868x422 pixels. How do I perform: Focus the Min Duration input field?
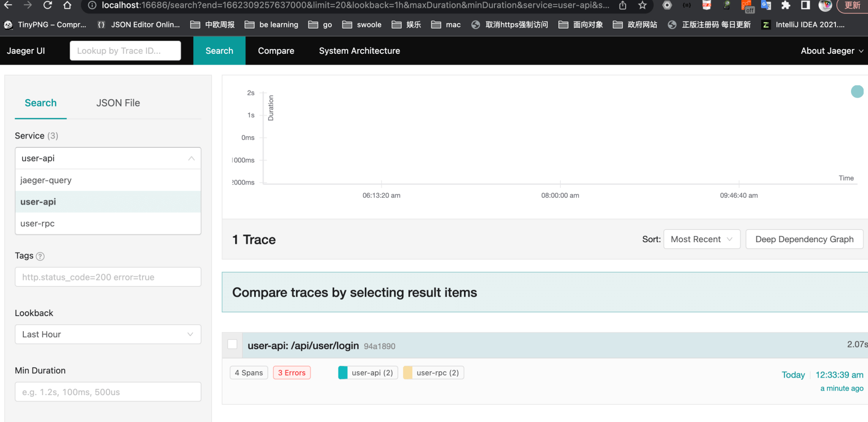tap(108, 392)
